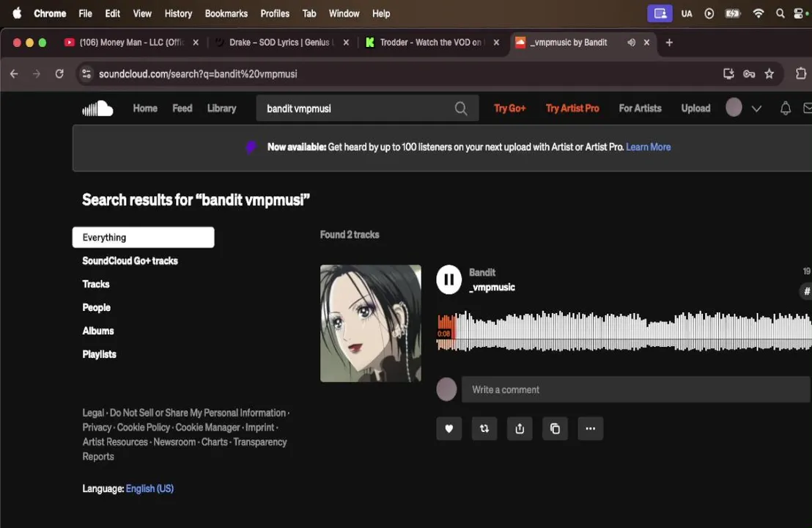Filter results by Tracks
Viewport: 812px width, 528px height.
click(x=96, y=284)
